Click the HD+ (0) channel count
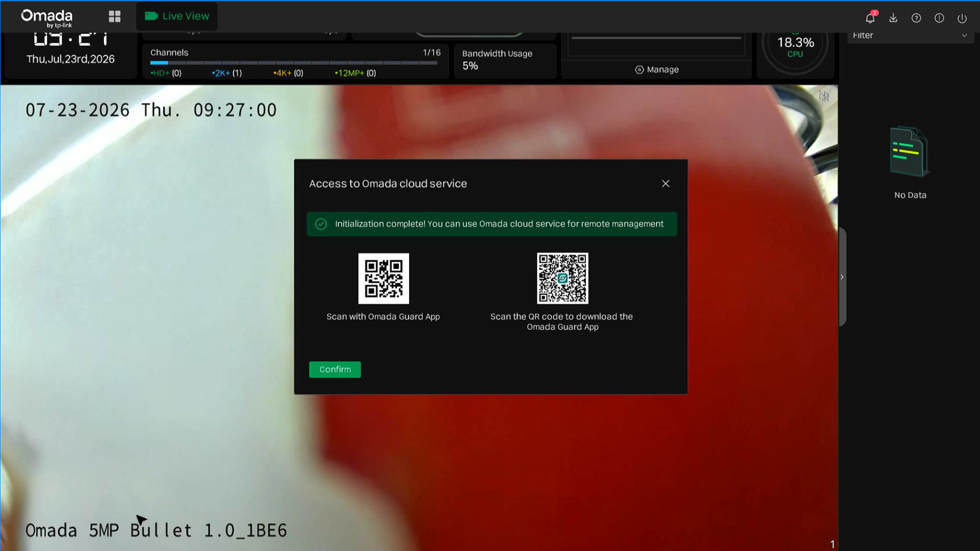The image size is (980, 551). [x=166, y=73]
